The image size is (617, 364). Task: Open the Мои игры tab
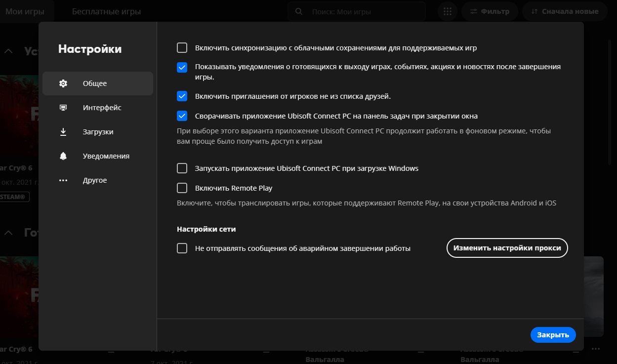click(x=24, y=11)
